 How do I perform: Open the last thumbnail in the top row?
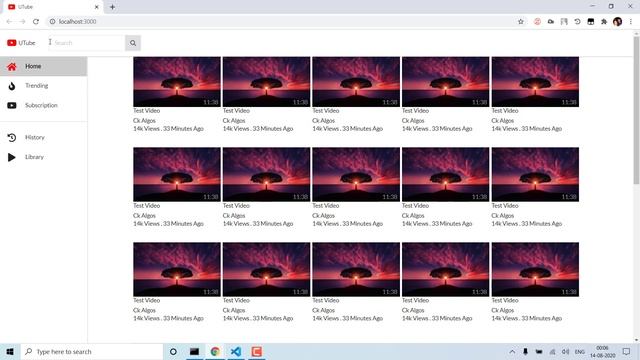point(535,82)
